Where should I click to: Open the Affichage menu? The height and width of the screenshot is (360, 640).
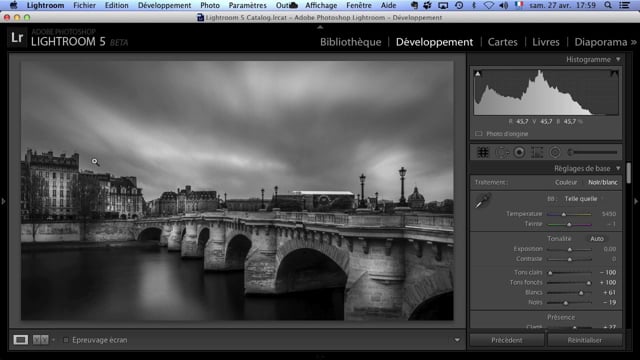coord(321,5)
